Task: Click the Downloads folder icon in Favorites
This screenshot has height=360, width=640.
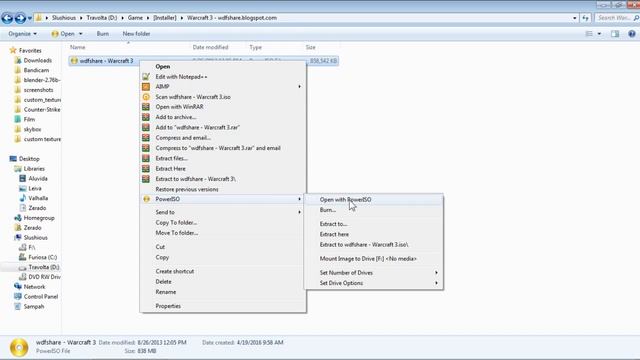Action: 18,60
